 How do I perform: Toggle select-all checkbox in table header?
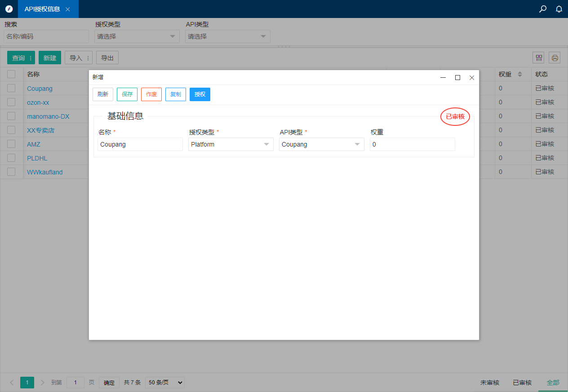[11, 74]
